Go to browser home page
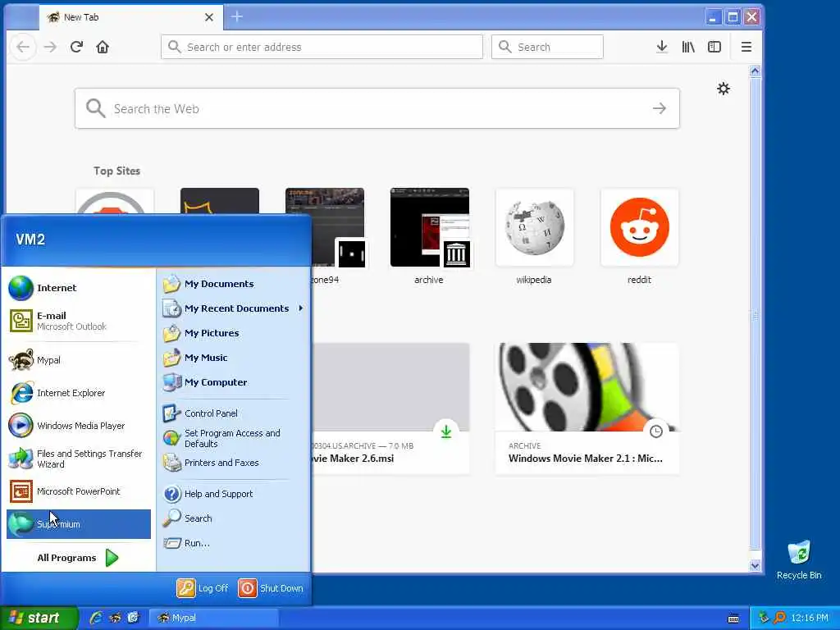 (x=103, y=47)
